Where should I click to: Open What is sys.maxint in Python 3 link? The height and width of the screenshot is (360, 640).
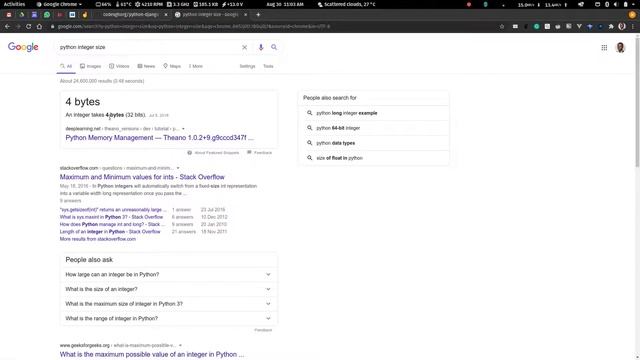click(x=111, y=217)
